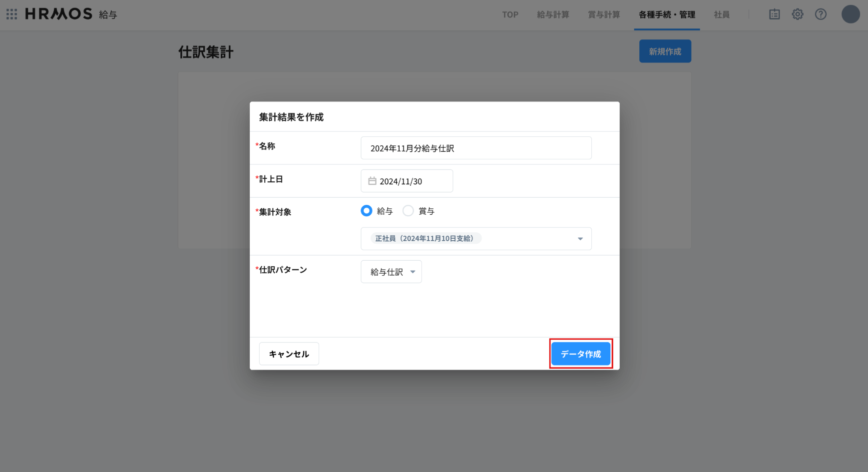Image resolution: width=868 pixels, height=472 pixels.
Task: Select the 賞与 radio button
Action: pyautogui.click(x=408, y=211)
